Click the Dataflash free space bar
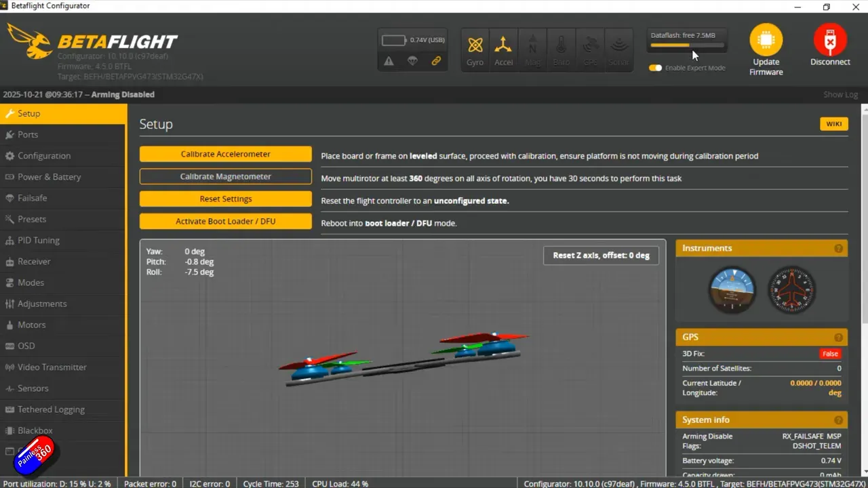Screen dimensions: 868x488 686,45
